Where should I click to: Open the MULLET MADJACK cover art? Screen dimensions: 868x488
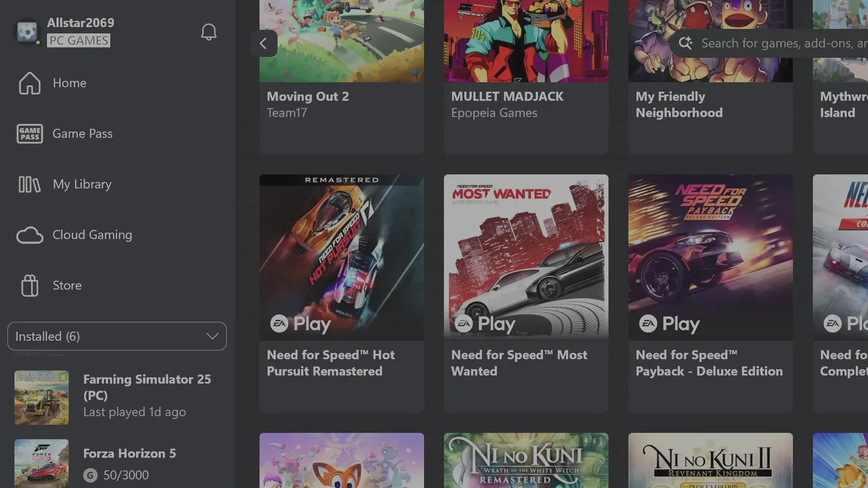(526, 41)
